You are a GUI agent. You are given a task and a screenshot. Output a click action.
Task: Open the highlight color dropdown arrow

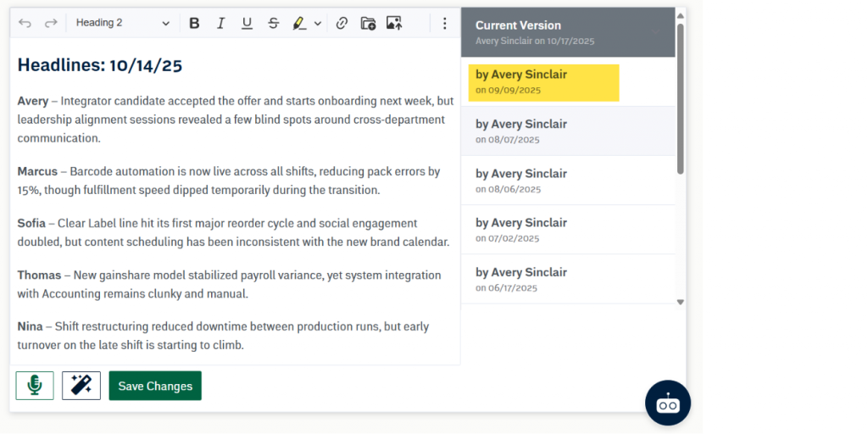pyautogui.click(x=318, y=23)
